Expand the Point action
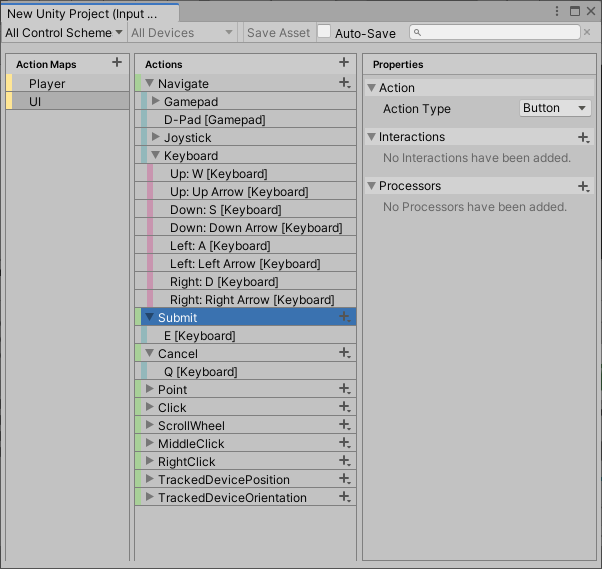This screenshot has height=569, width=602. (x=150, y=389)
